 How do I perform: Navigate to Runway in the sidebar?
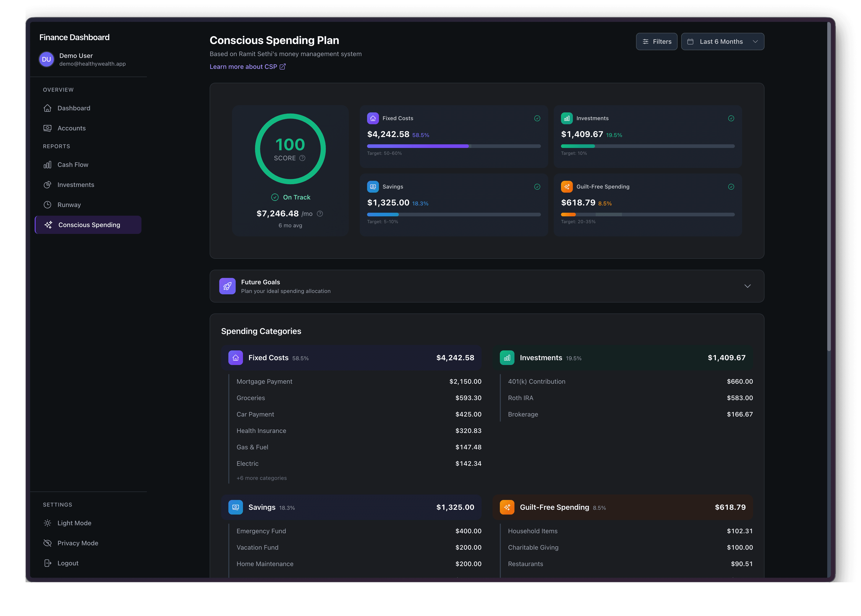(69, 205)
